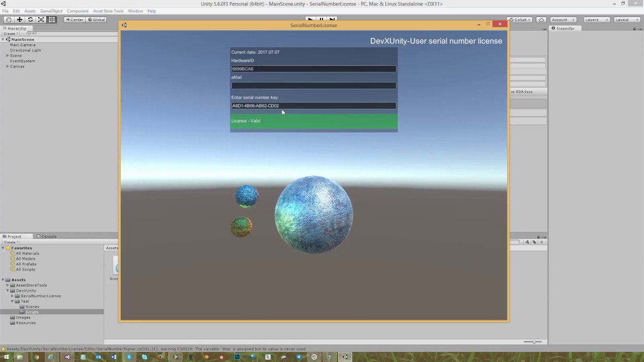644x362 pixels.
Task: Click the License - Valid status bar
Action: (x=314, y=121)
